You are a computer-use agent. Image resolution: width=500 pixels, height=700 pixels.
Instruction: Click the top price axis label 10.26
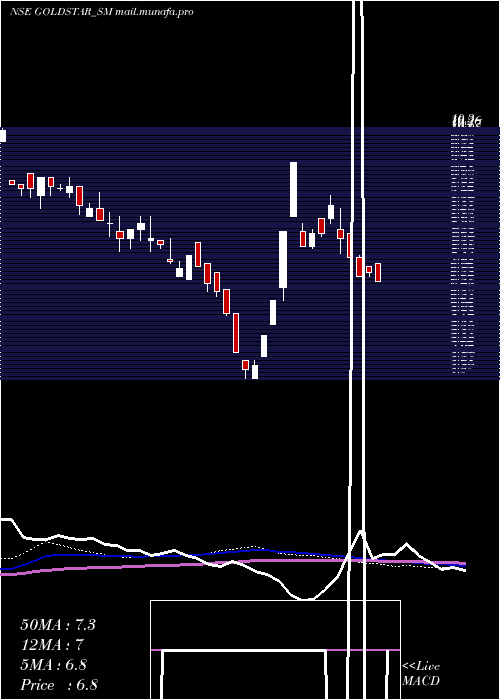pos(466,120)
